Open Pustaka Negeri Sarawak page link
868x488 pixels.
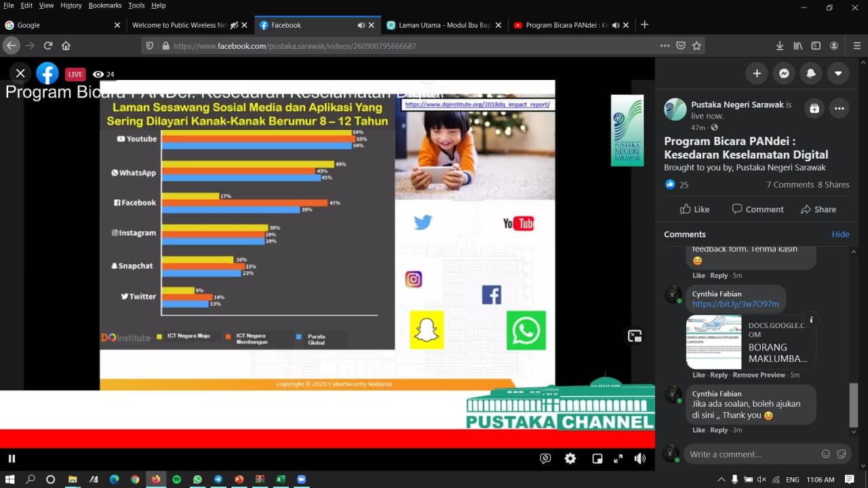coord(737,104)
